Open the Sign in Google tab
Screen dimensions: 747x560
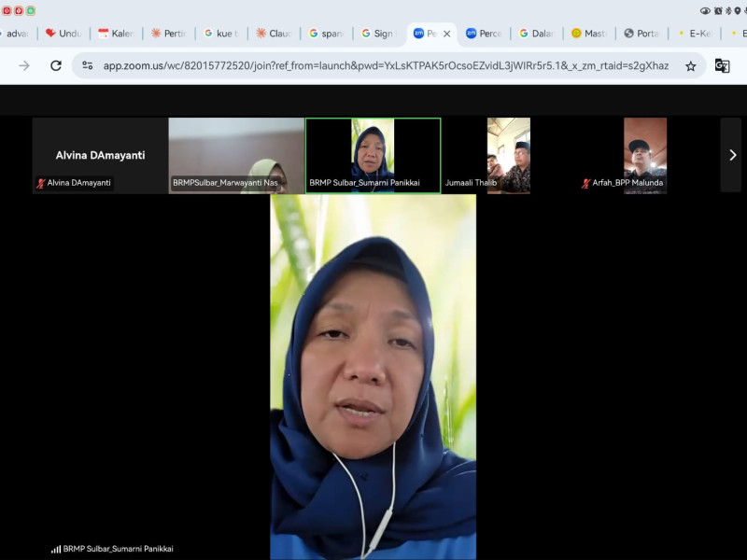[378, 34]
